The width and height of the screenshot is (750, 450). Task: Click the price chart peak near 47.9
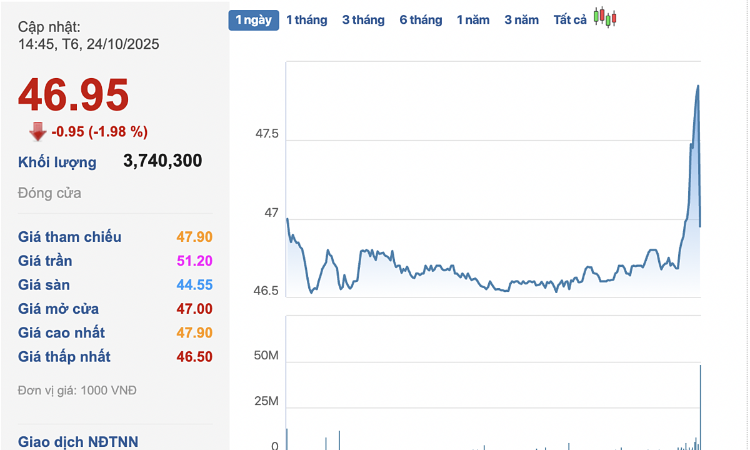(x=698, y=86)
